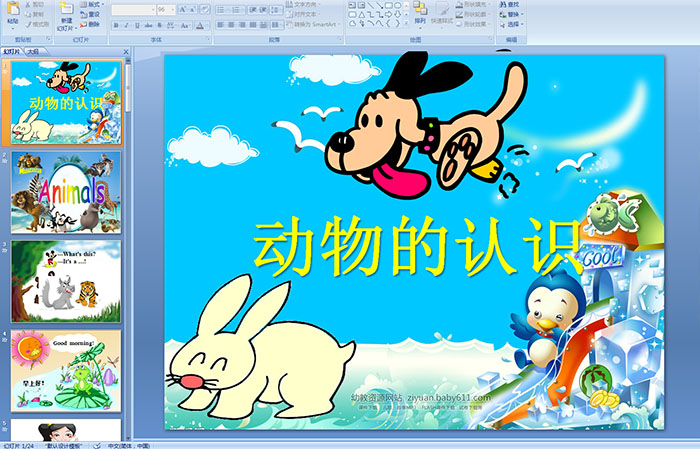Click the Paste clipboard icon
700x449 pixels.
(13, 8)
